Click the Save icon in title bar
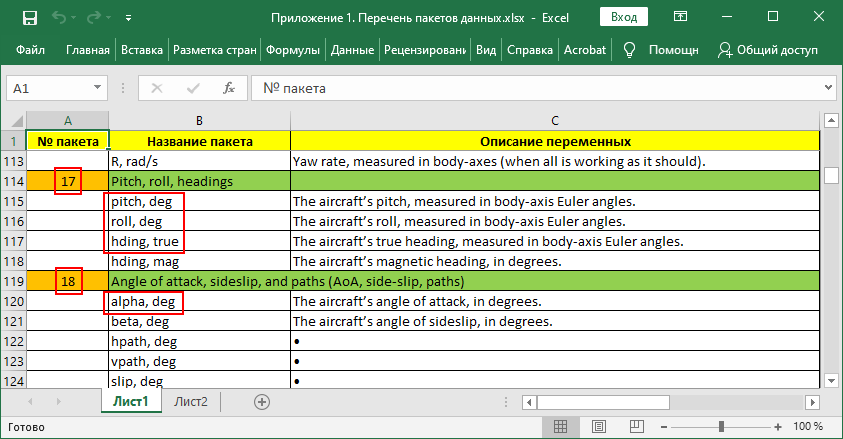This screenshot has width=843, height=439. tap(29, 17)
